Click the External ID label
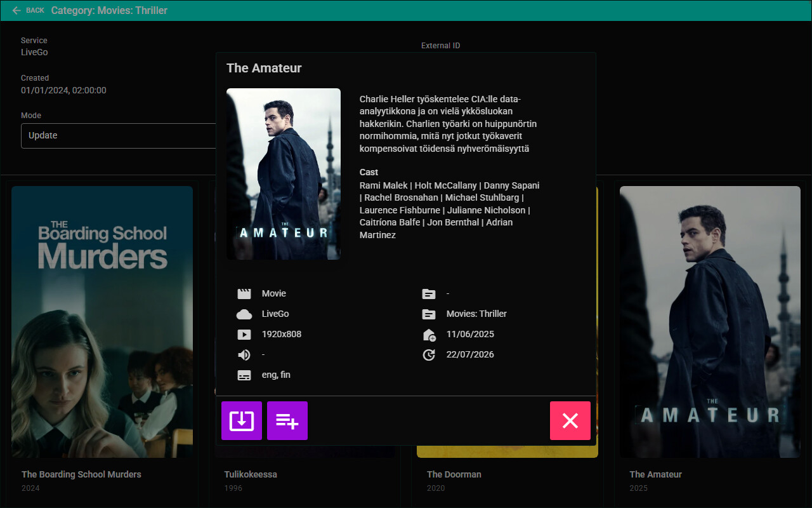The height and width of the screenshot is (508, 812). [x=440, y=46]
